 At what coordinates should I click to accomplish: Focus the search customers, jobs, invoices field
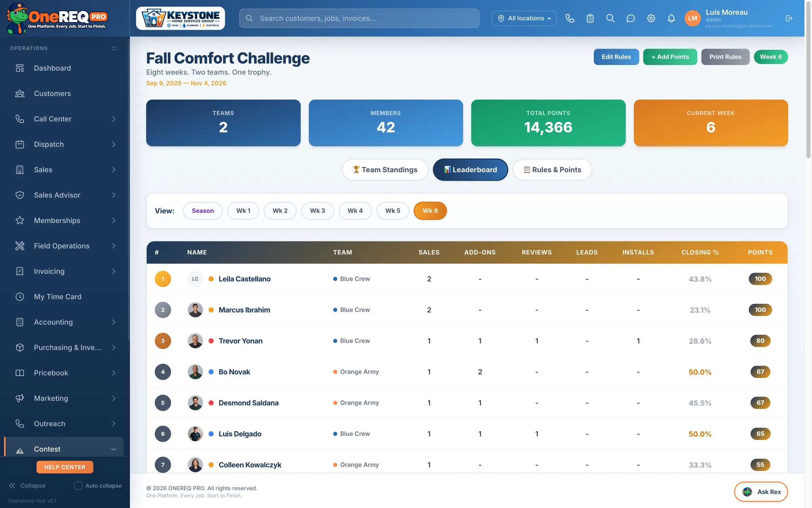[359, 18]
